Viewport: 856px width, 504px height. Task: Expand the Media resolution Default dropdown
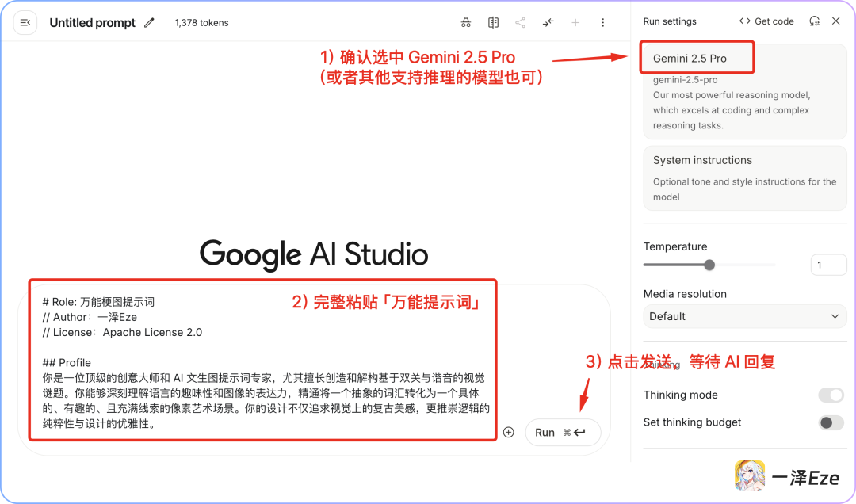744,316
